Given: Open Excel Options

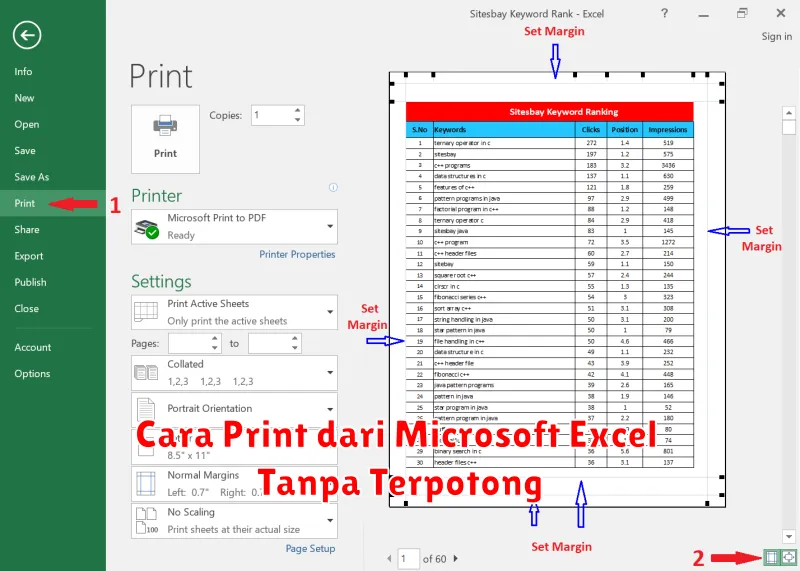Looking at the screenshot, I should coord(32,374).
